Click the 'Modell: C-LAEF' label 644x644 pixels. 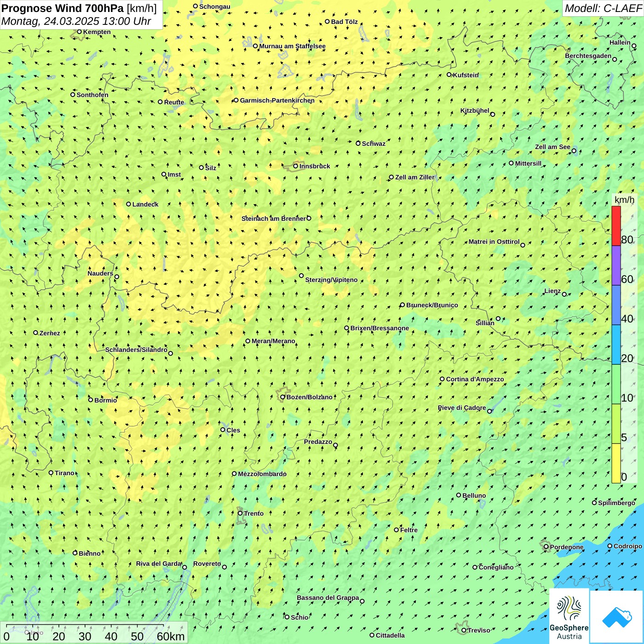tap(603, 8)
